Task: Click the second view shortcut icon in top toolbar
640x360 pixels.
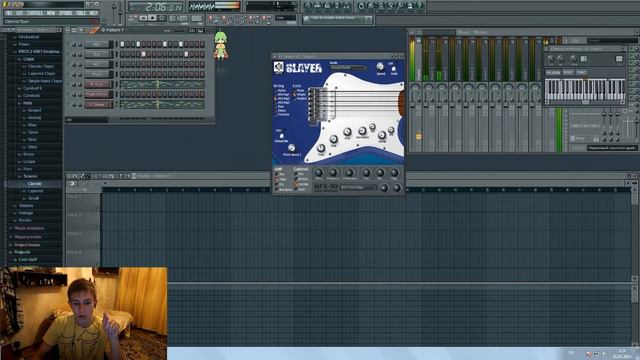Action: coord(318,6)
